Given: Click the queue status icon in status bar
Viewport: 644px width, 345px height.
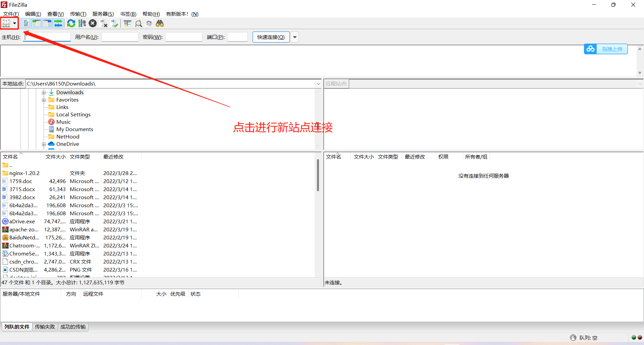Looking at the screenshot, I should click(573, 338).
